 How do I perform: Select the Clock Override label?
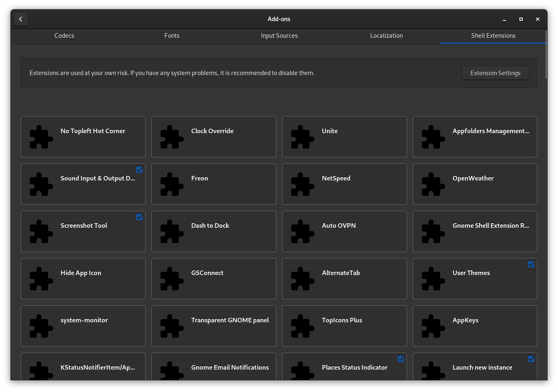[x=212, y=131]
